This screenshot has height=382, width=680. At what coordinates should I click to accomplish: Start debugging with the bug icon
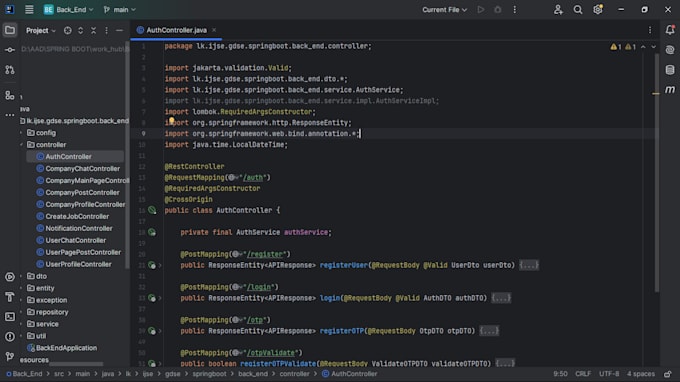click(x=497, y=10)
